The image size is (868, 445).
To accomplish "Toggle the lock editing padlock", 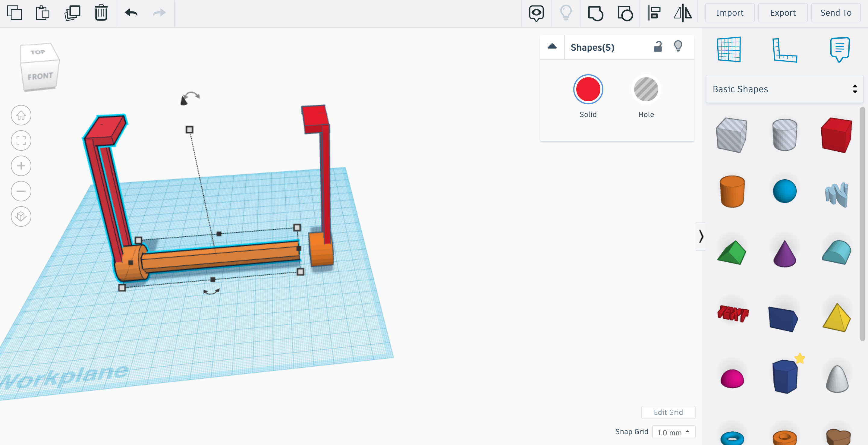I will click(x=658, y=46).
